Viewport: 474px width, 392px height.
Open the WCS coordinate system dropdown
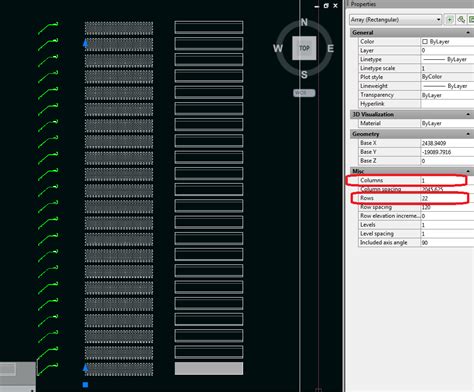click(304, 93)
